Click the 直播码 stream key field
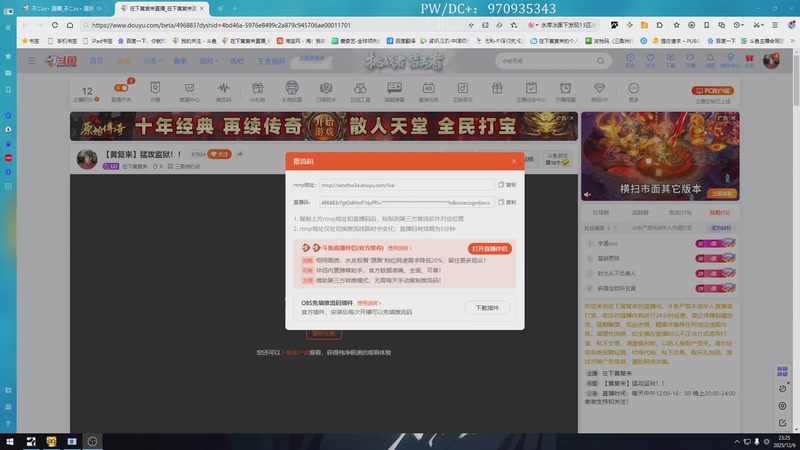This screenshot has width=800, height=450. point(407,203)
